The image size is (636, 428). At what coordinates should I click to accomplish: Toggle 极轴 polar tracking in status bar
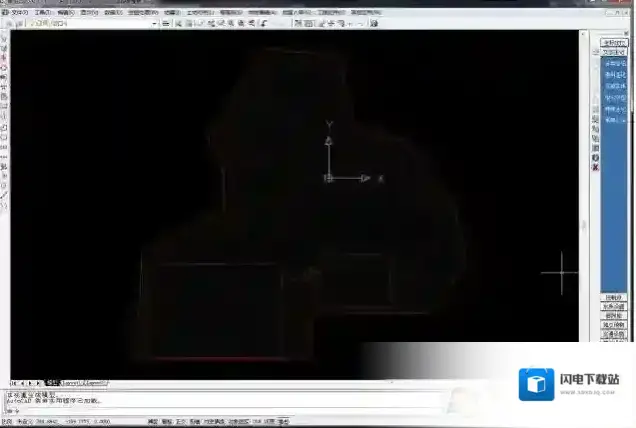194,422
